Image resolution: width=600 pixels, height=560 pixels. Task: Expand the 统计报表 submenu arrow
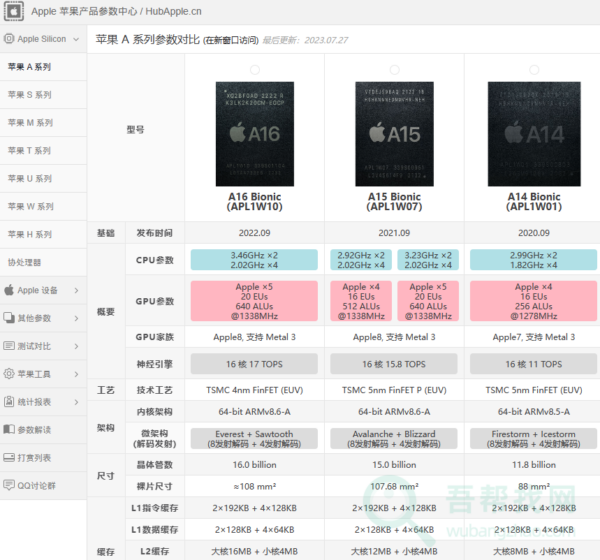point(77,402)
